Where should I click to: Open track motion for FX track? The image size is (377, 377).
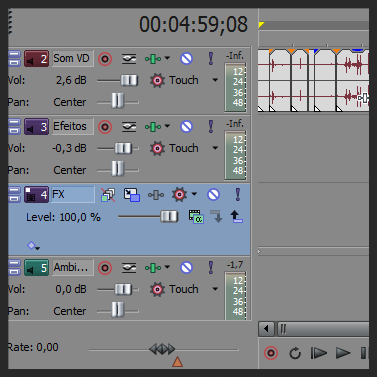pyautogui.click(x=132, y=195)
